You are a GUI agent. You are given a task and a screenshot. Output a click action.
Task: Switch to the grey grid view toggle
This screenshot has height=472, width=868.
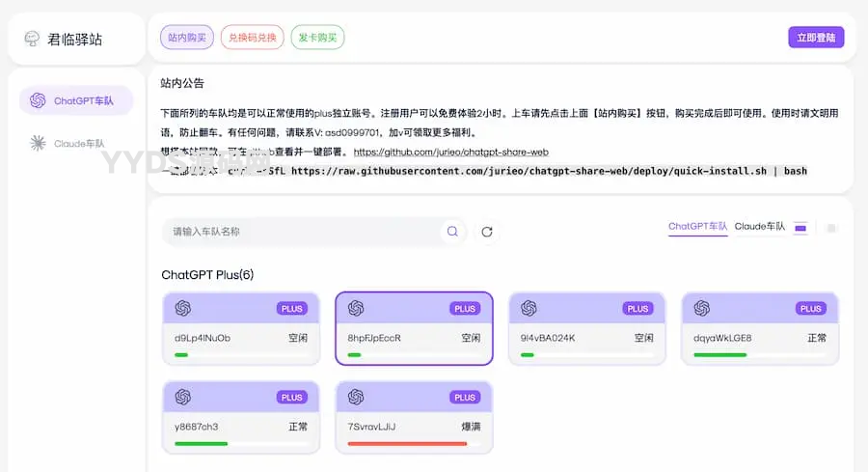click(x=831, y=228)
